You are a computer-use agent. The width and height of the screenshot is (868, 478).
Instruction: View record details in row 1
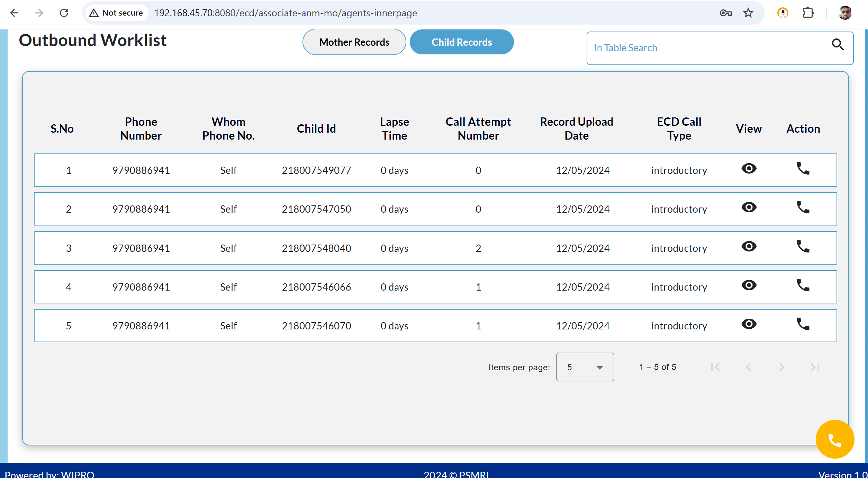point(749,169)
